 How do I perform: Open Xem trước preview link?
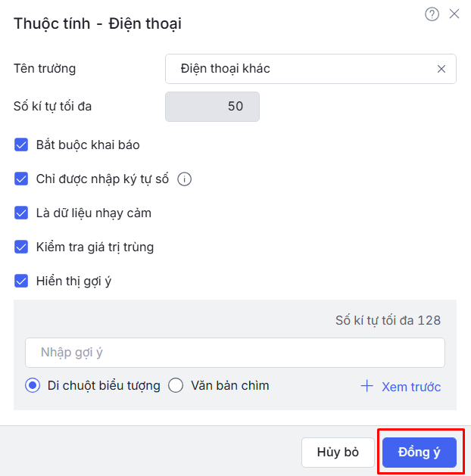pyautogui.click(x=410, y=387)
